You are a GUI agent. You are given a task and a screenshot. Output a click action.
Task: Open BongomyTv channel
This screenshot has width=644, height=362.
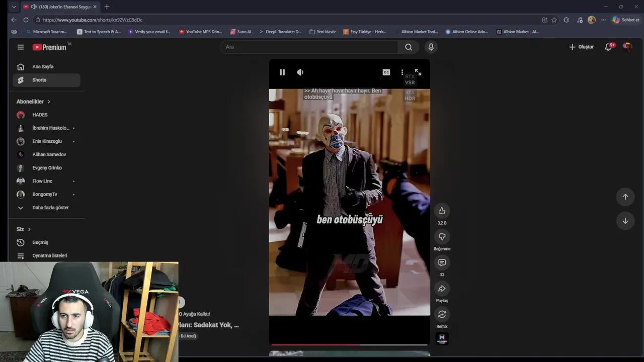46,194
